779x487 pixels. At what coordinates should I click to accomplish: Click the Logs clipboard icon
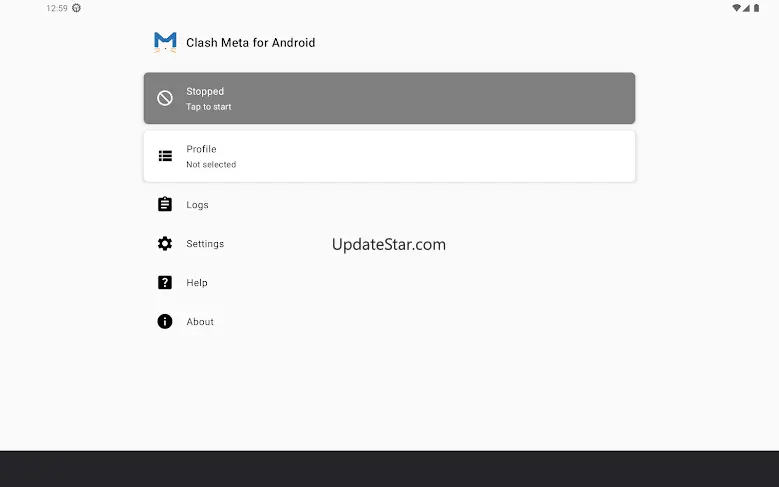click(x=165, y=204)
